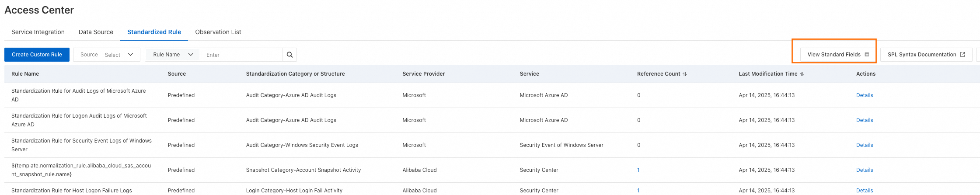Click the search magnifier icon
980x195 pixels.
[x=289, y=55]
